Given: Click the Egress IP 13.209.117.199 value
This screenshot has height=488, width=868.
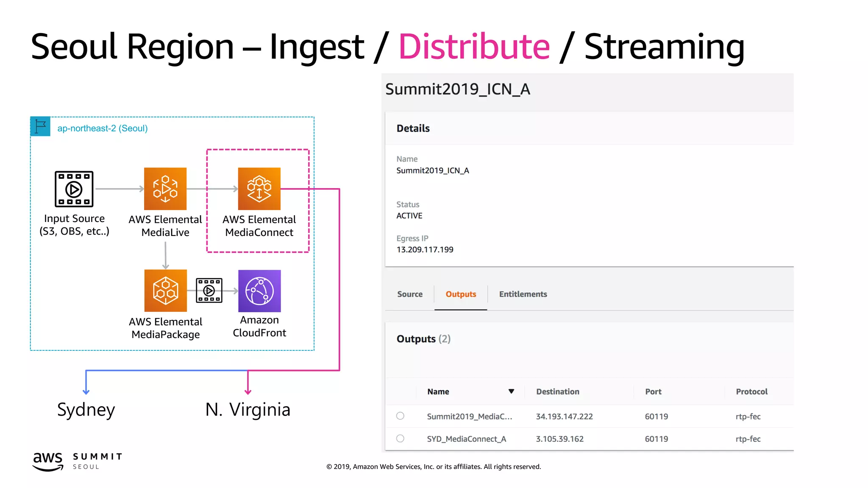Looking at the screenshot, I should (425, 250).
